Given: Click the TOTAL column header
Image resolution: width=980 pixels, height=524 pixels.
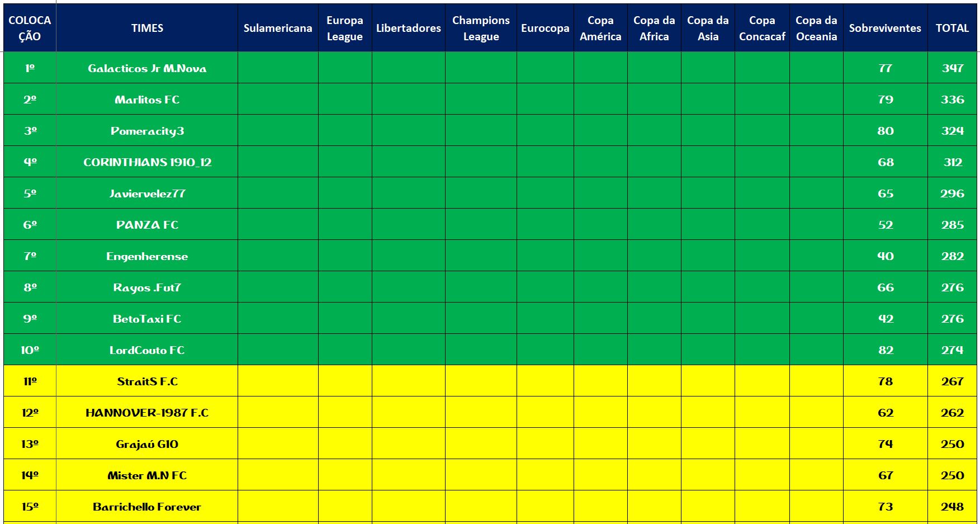Looking at the screenshot, I should (x=952, y=28).
